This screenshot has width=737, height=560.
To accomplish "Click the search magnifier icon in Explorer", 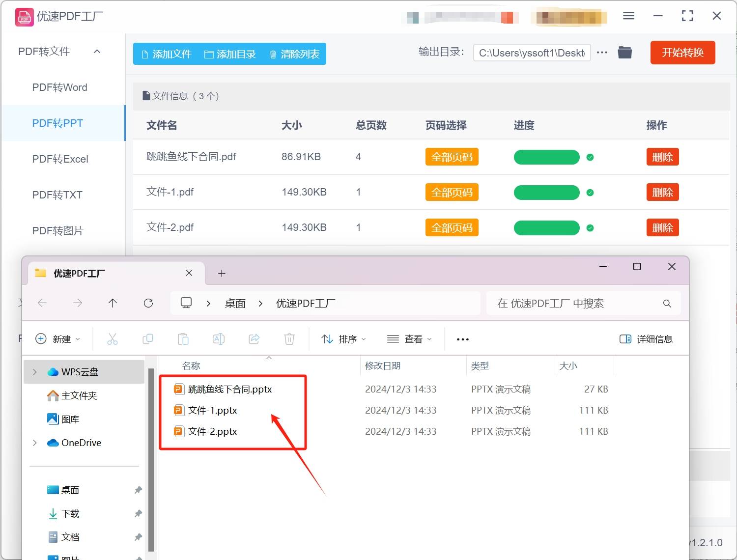I will 667,304.
